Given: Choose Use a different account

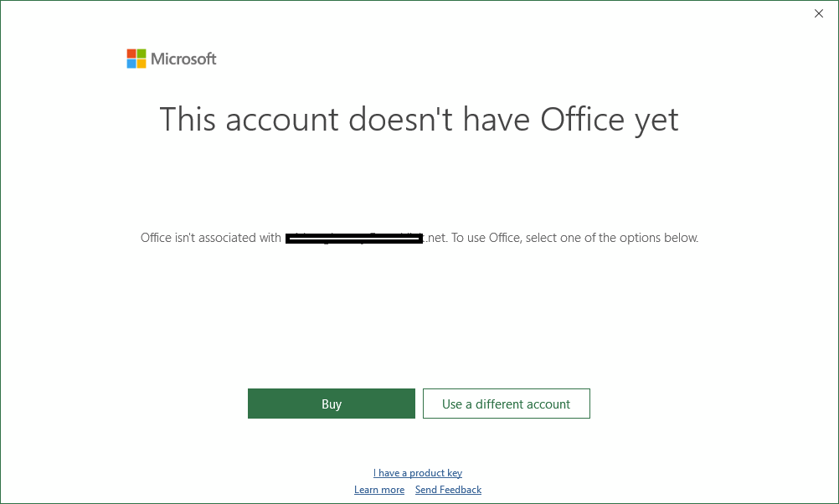Looking at the screenshot, I should point(506,404).
